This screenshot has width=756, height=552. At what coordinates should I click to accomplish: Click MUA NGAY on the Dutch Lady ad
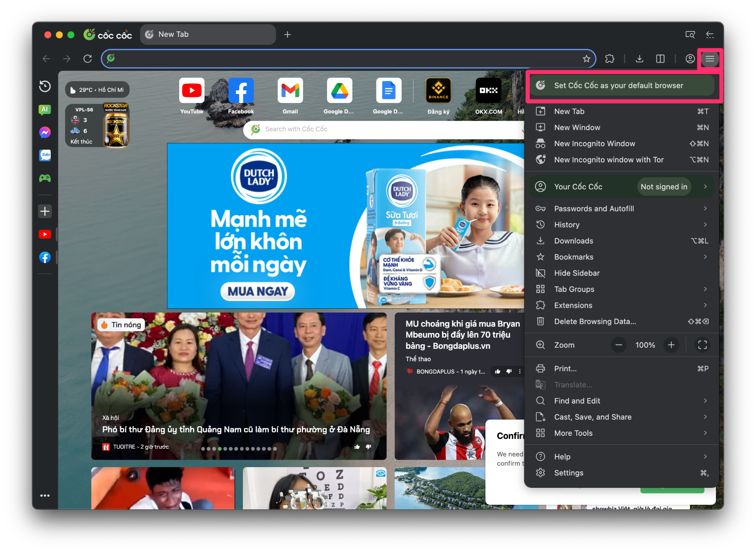258,291
